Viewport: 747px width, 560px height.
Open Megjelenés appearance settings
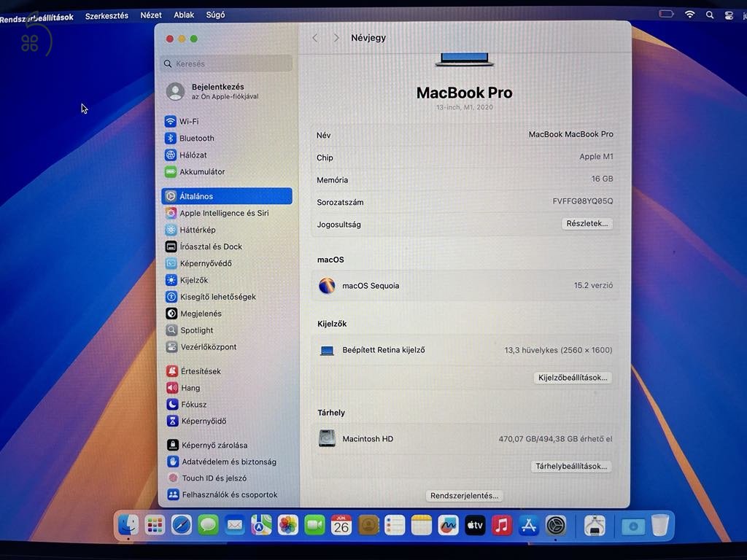pos(194,314)
